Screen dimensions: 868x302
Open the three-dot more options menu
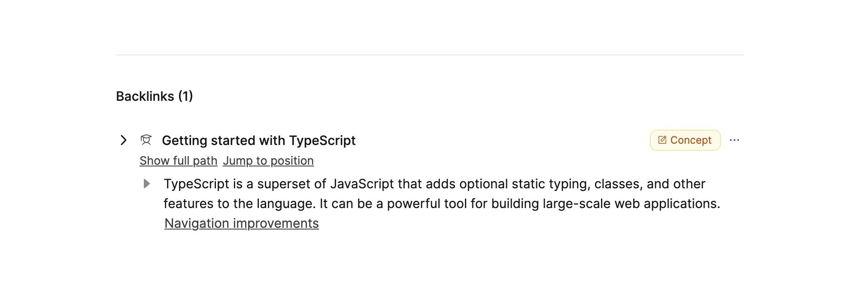click(x=734, y=140)
